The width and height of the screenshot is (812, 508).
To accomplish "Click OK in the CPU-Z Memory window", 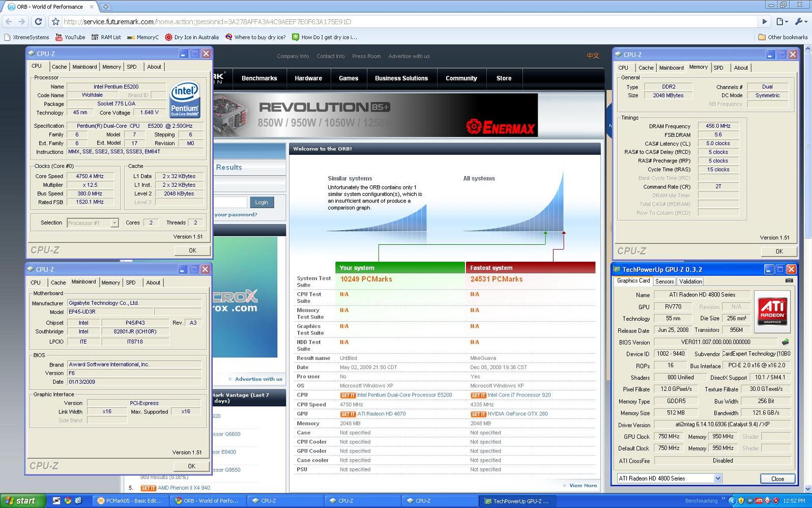I will click(x=779, y=251).
